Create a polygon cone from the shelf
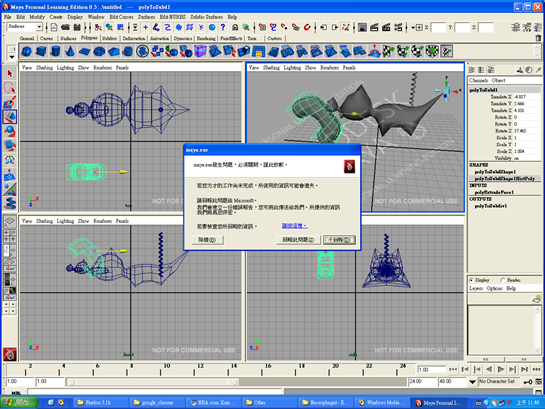The image size is (545, 409). point(70,52)
